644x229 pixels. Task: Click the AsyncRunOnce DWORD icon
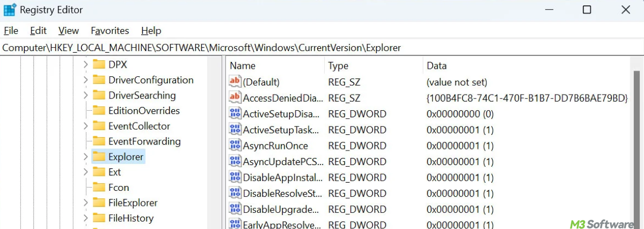coord(235,145)
